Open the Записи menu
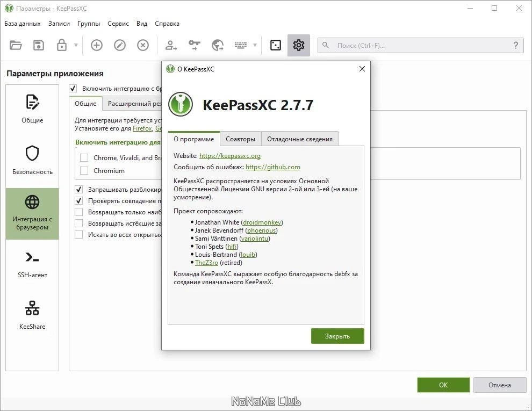Image resolution: width=532 pixels, height=411 pixels. 59,24
